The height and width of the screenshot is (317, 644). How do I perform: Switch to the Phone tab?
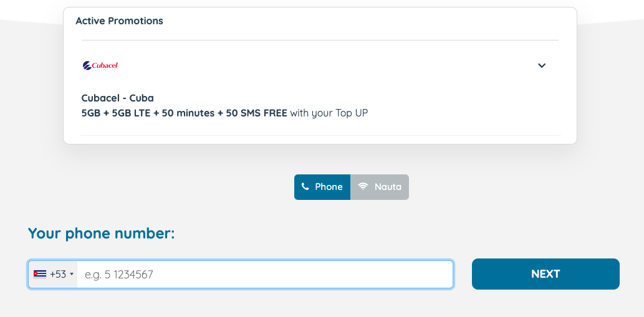[x=322, y=187]
